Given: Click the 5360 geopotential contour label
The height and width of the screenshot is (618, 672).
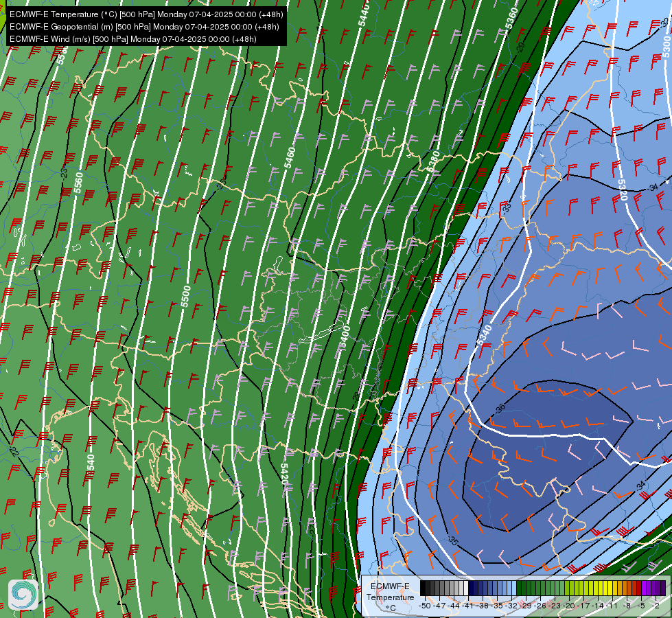Looking at the screenshot, I should 511,18.
